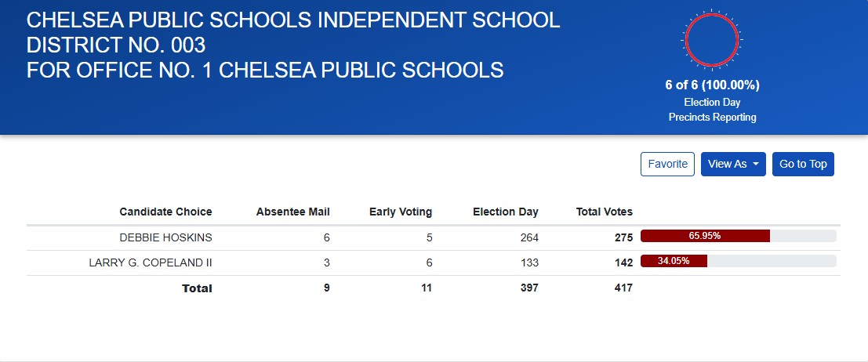Select the DEBBIE HOSKINS candidate name
The height and width of the screenshot is (362, 868).
coord(165,237)
